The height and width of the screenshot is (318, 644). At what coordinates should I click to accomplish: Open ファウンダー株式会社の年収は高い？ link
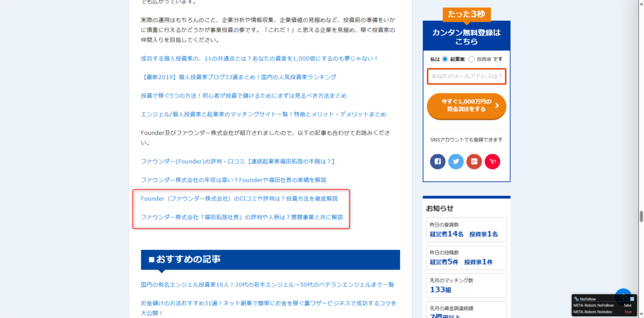[x=234, y=179]
